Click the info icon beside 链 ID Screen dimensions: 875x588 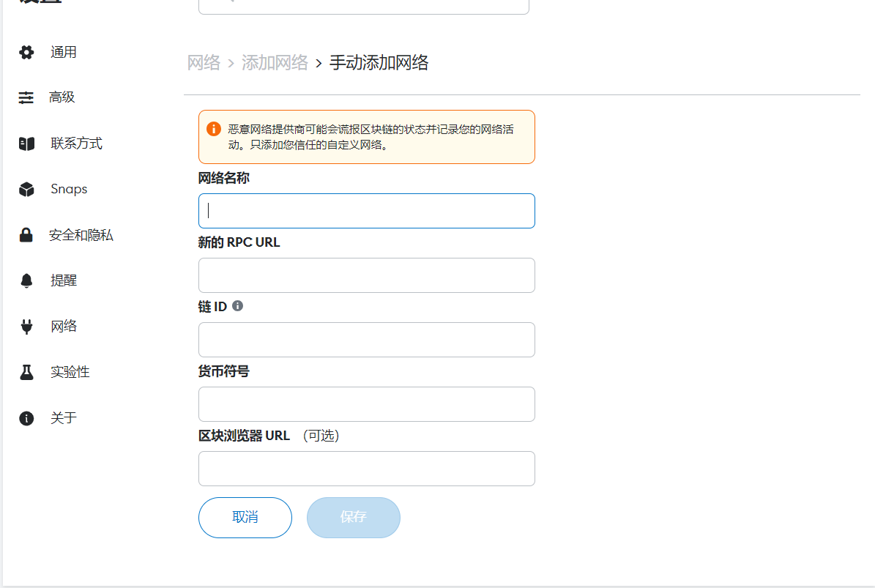(x=237, y=306)
